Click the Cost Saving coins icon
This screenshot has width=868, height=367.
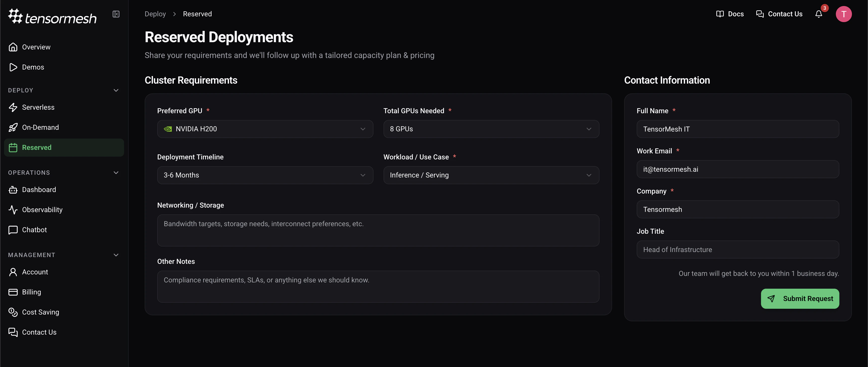pos(13,312)
